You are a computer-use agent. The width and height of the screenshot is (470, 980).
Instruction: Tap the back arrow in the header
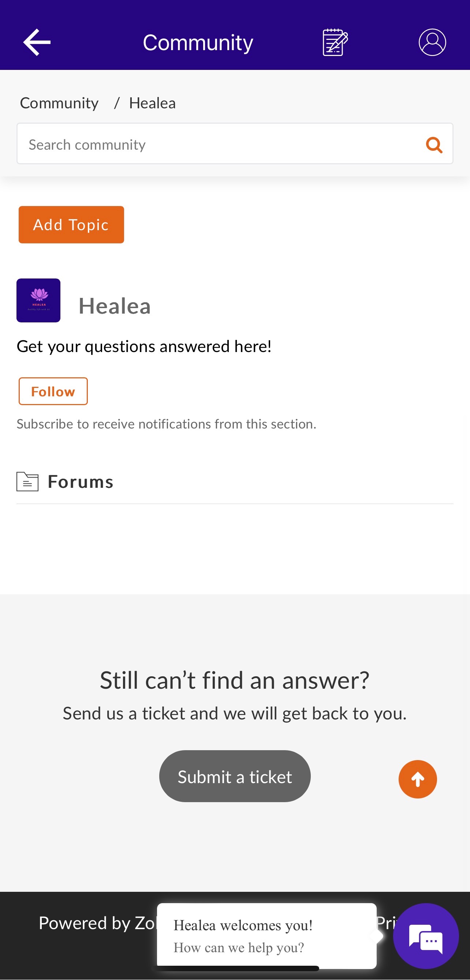37,42
